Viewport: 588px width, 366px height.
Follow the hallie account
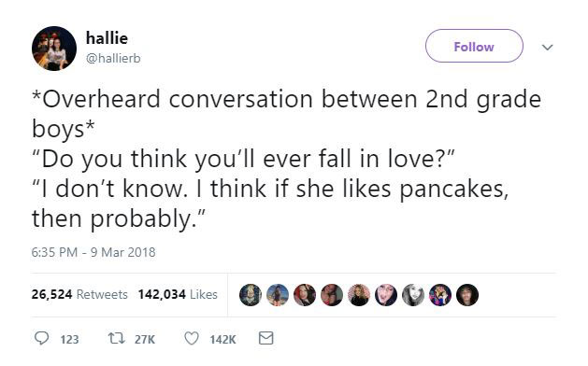474,46
